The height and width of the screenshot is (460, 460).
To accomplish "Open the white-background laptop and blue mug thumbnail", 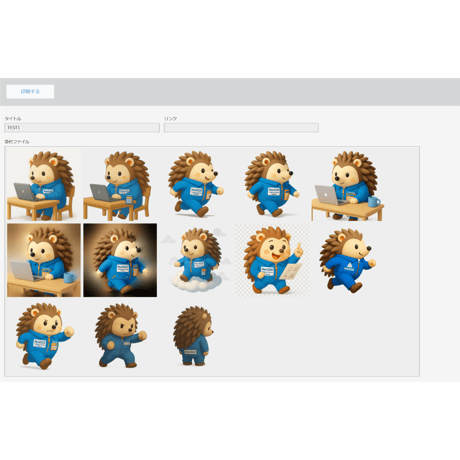I will 348,184.
